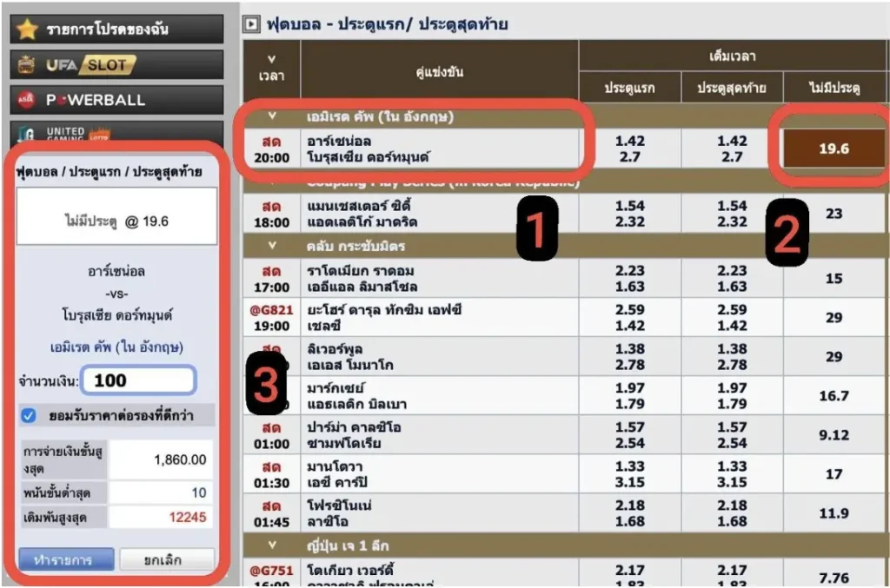This screenshot has height=588, width=890.
Task: Select first-goal odds 2.7 for ดอร์ทมุนด์
Action: coord(630,157)
